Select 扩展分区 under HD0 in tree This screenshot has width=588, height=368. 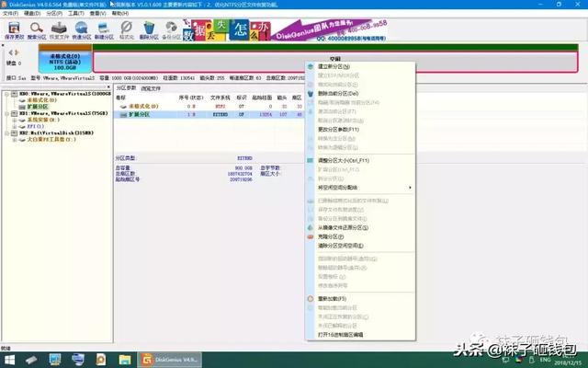click(x=38, y=107)
